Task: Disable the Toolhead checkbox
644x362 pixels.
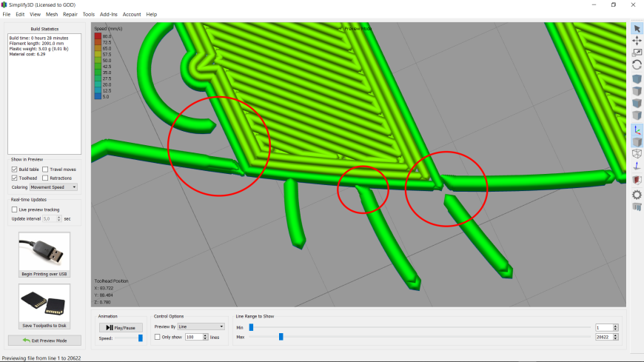Action: click(x=14, y=178)
